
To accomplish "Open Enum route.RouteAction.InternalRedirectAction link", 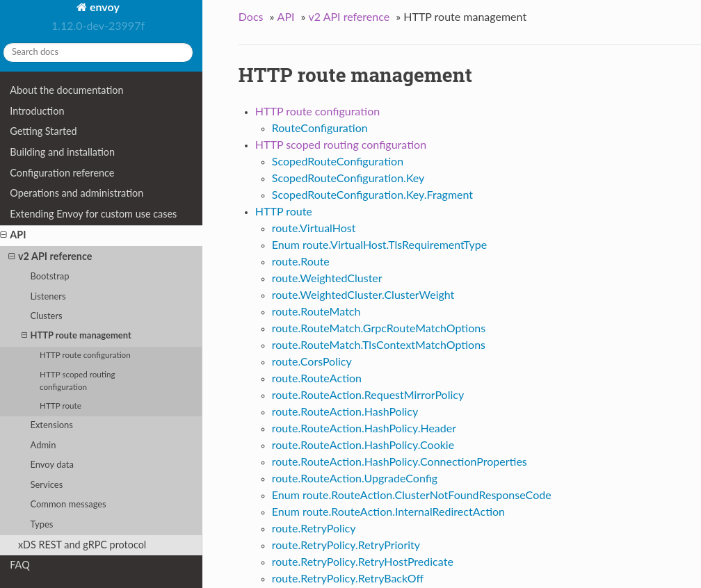I will tap(388, 512).
